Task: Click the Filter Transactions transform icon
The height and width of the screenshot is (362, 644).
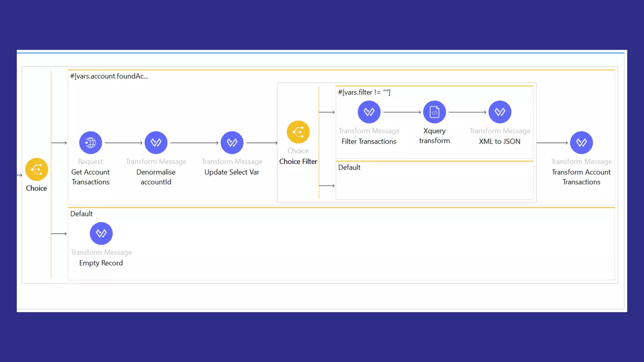Action: pos(369,112)
